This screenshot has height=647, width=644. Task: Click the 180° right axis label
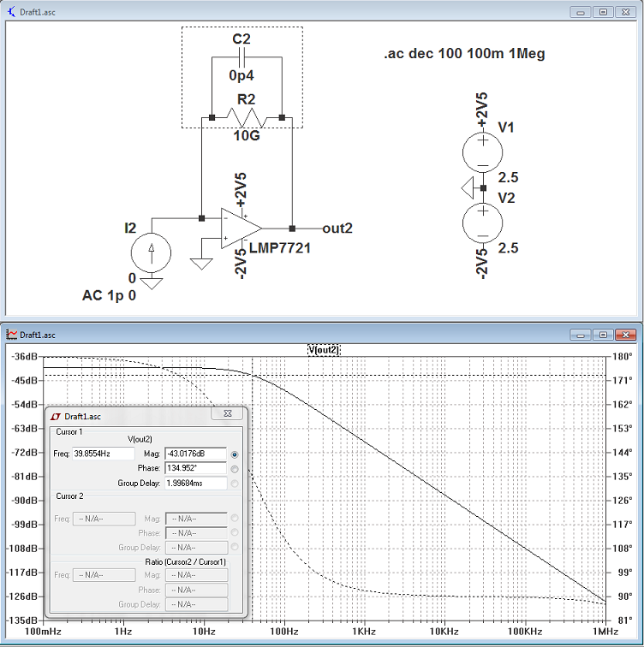click(x=622, y=357)
